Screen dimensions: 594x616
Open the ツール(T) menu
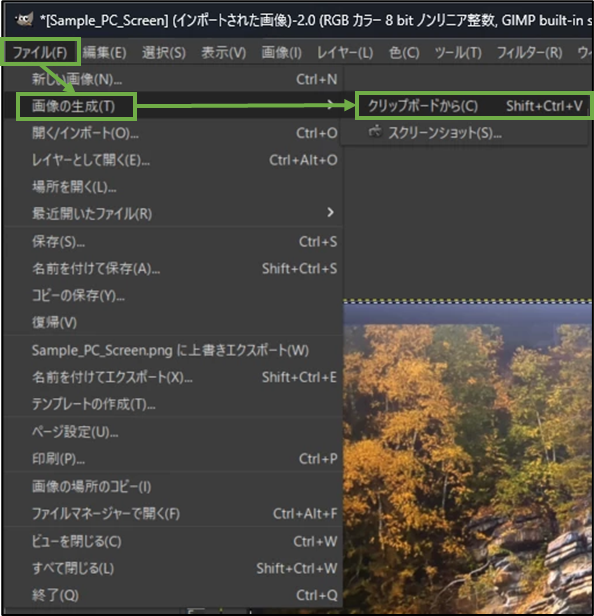[458, 52]
